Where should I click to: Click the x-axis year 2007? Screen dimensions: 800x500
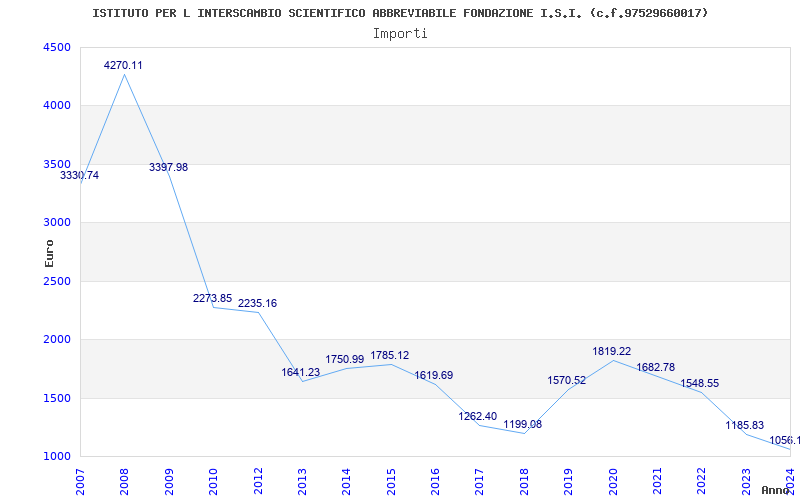click(x=80, y=482)
